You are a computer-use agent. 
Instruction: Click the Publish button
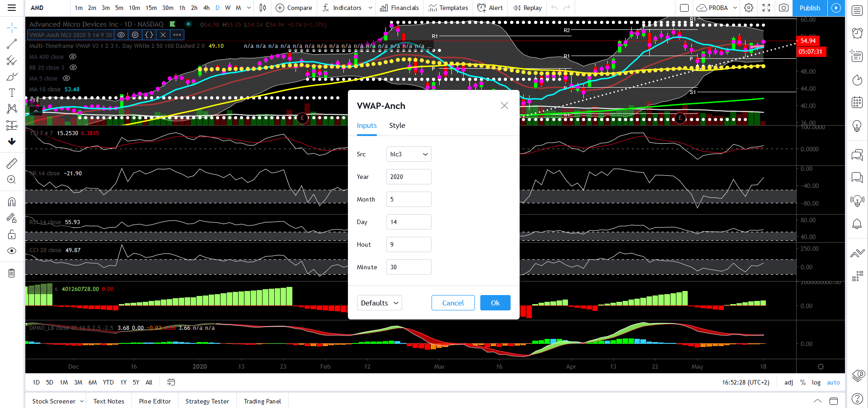click(810, 8)
